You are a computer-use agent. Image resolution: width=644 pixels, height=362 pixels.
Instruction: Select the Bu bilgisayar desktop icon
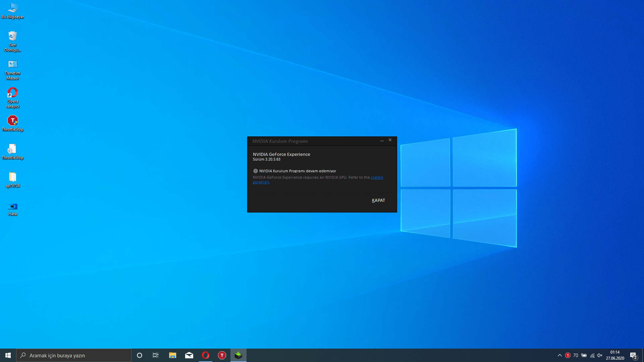(x=13, y=10)
